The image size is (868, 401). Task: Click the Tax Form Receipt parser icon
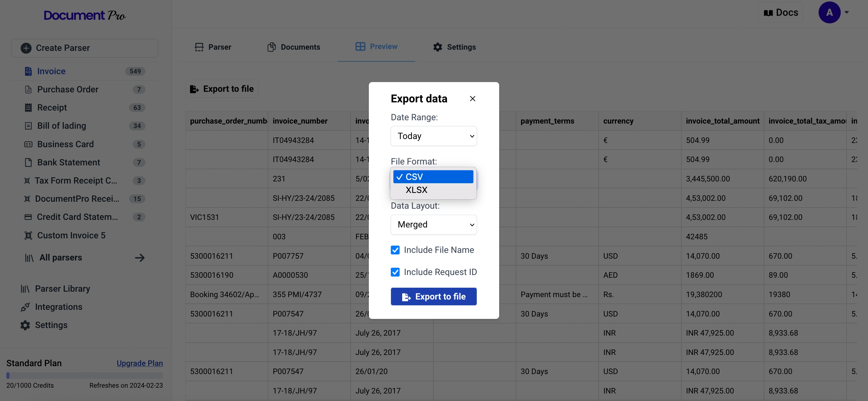point(27,181)
